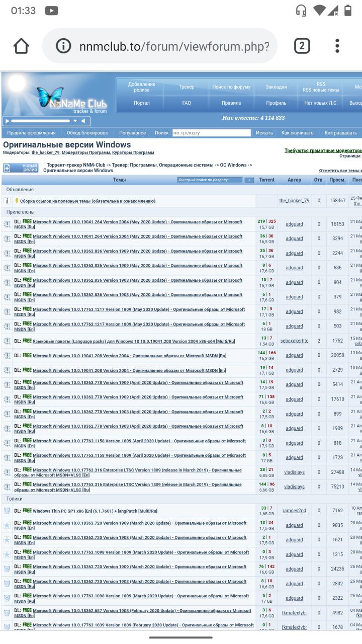Open Как раздавать link
Viewport: 362px width, 644px height.
341,133
